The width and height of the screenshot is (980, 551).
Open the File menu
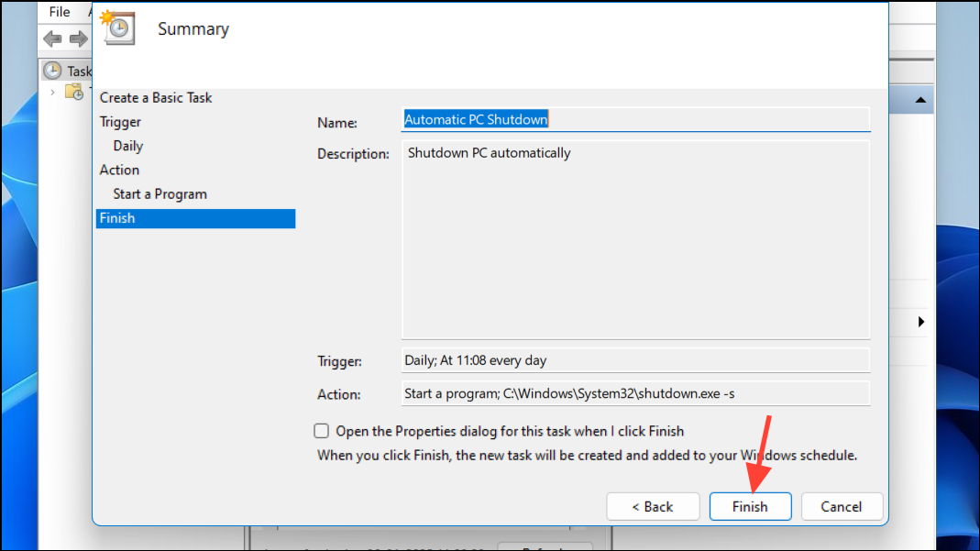coord(60,12)
